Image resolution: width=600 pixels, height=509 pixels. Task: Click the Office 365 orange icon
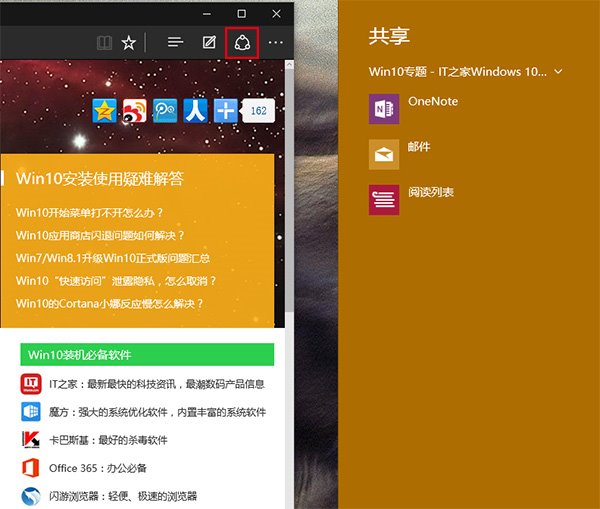coord(31,468)
